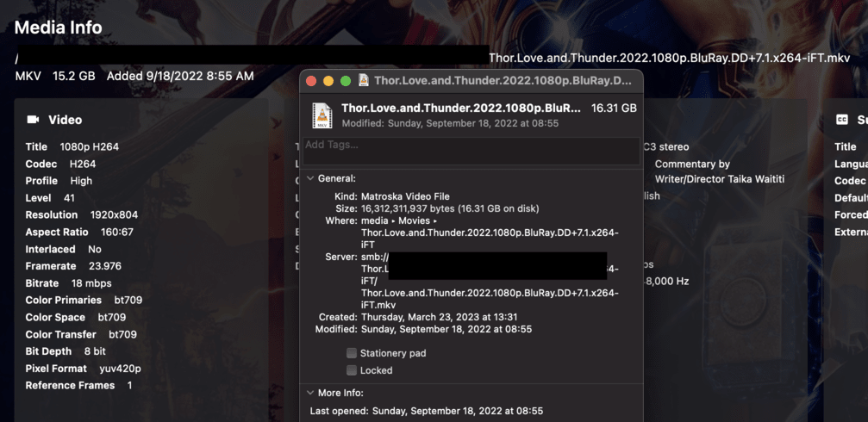Click the Level value 41
868x422 pixels.
coord(69,198)
